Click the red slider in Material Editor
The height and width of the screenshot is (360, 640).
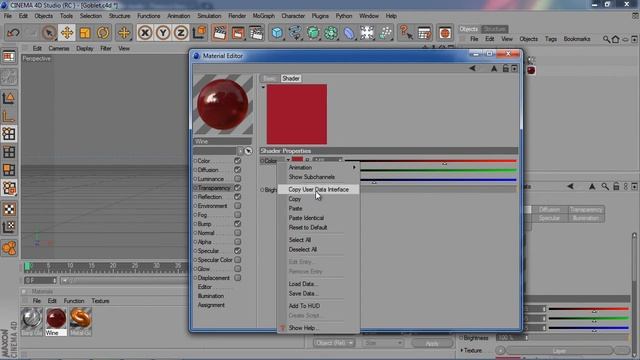coord(431,161)
